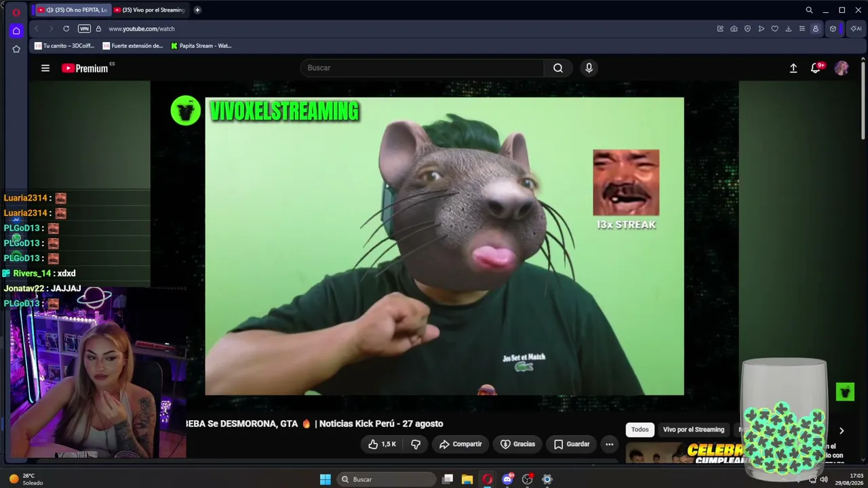
Task: Open the extensions cube icon
Action: pos(833,28)
